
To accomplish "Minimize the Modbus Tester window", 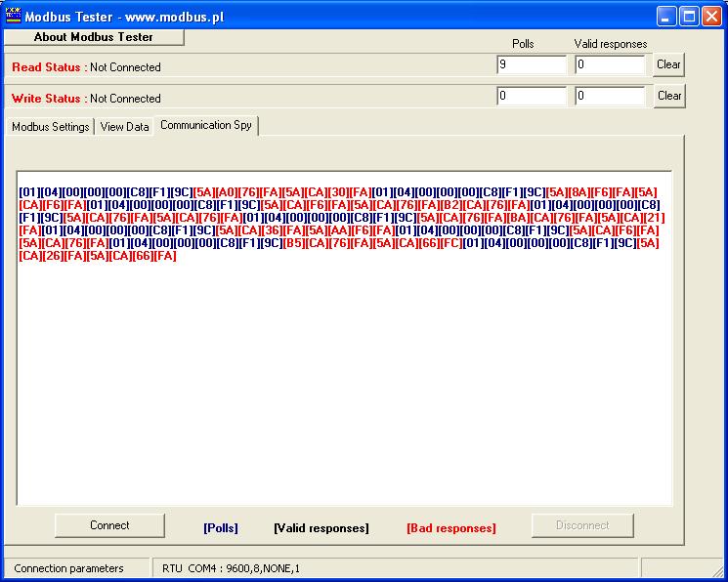I will point(666,17).
